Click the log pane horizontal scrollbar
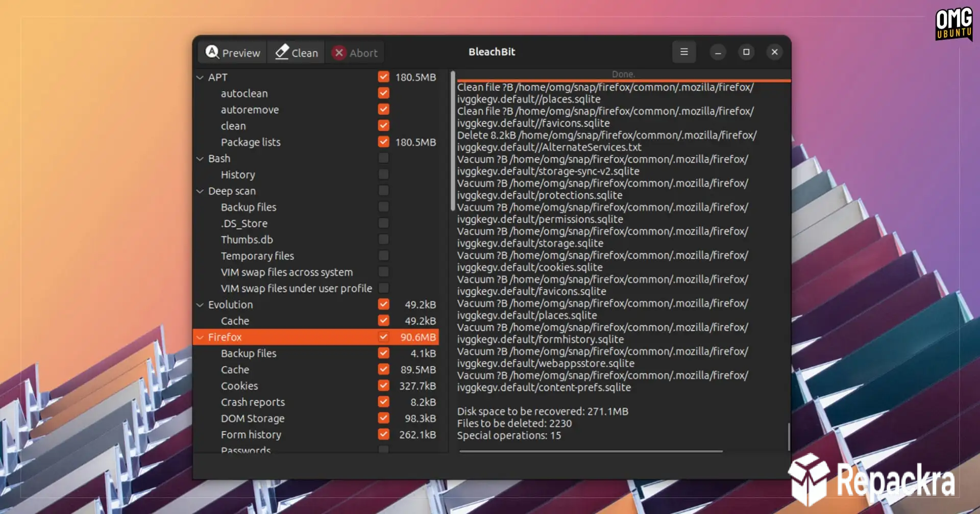The height and width of the screenshot is (514, 980). (591, 451)
